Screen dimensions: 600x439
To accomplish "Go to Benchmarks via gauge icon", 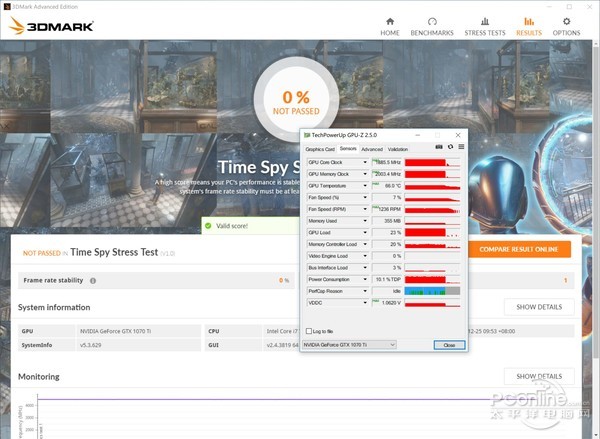I will (x=432, y=21).
